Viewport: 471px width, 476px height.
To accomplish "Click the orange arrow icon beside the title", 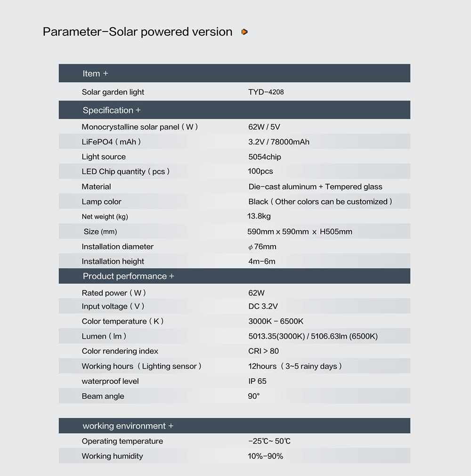I will 244,32.
